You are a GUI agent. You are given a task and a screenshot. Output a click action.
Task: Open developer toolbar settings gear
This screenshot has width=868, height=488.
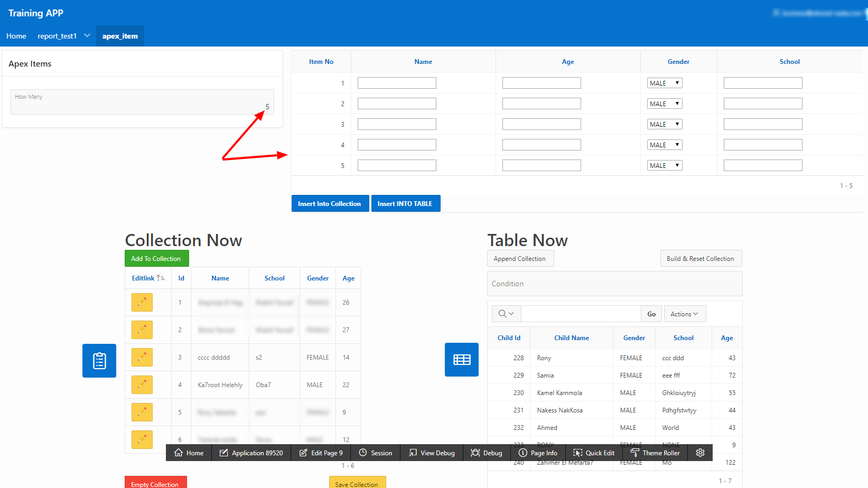coord(701,453)
